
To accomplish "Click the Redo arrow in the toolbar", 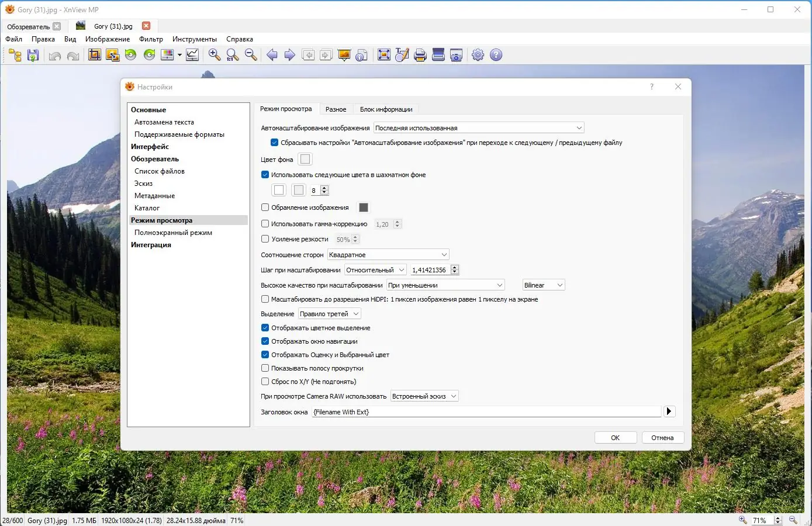I will click(73, 56).
